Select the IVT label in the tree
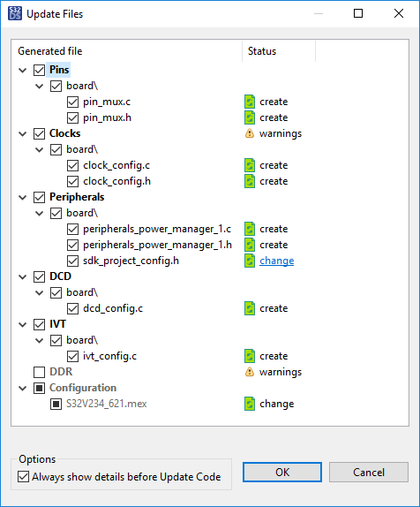The width and height of the screenshot is (420, 507). [x=57, y=324]
